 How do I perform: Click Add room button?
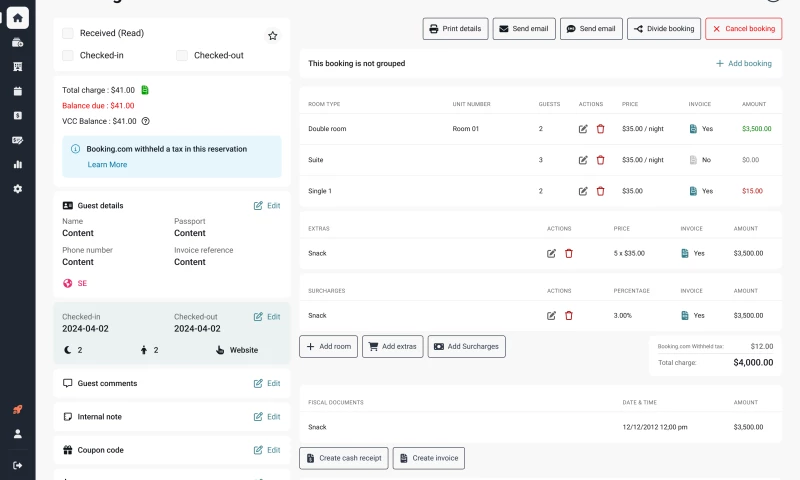tap(328, 346)
